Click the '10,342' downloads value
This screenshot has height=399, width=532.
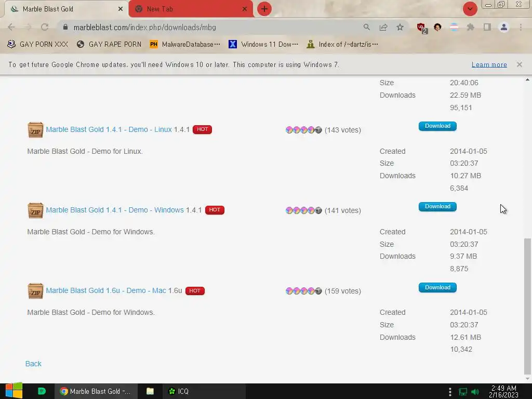pyautogui.click(x=461, y=349)
